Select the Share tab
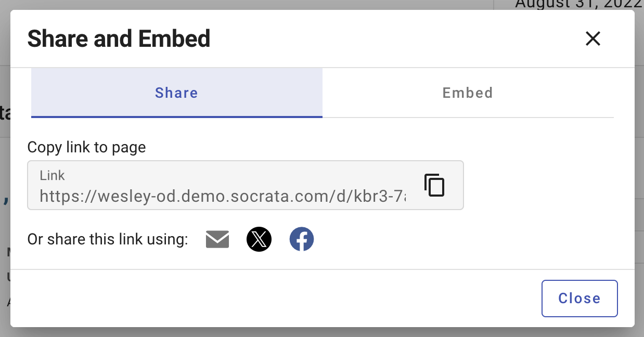This screenshot has width=644, height=337. [177, 93]
